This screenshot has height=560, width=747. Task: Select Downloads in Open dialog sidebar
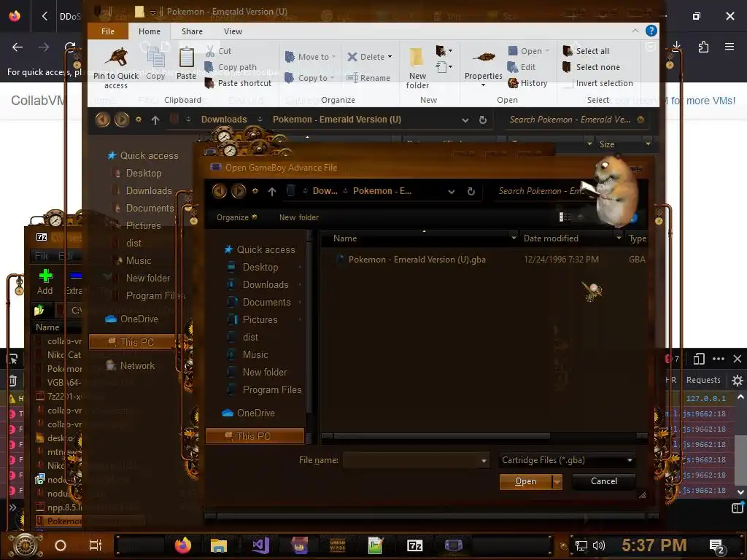[266, 285]
